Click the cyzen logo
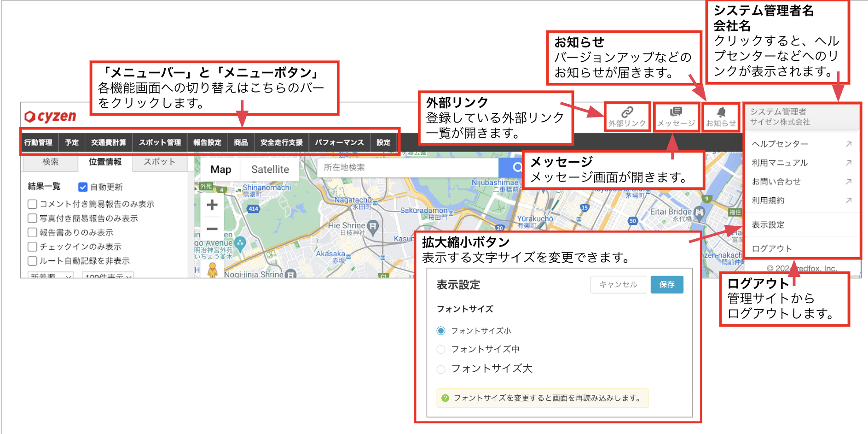 (51, 117)
